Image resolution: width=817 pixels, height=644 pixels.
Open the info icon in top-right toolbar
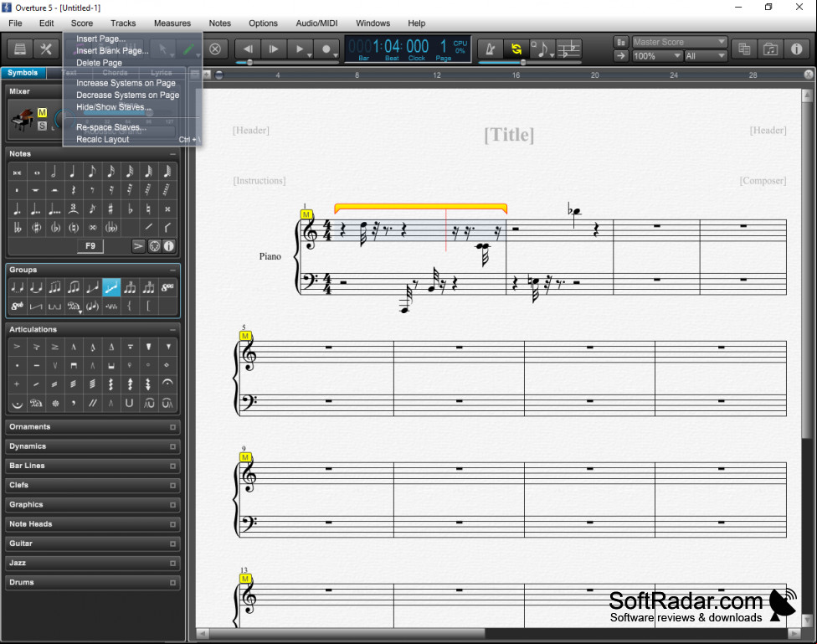tap(796, 49)
